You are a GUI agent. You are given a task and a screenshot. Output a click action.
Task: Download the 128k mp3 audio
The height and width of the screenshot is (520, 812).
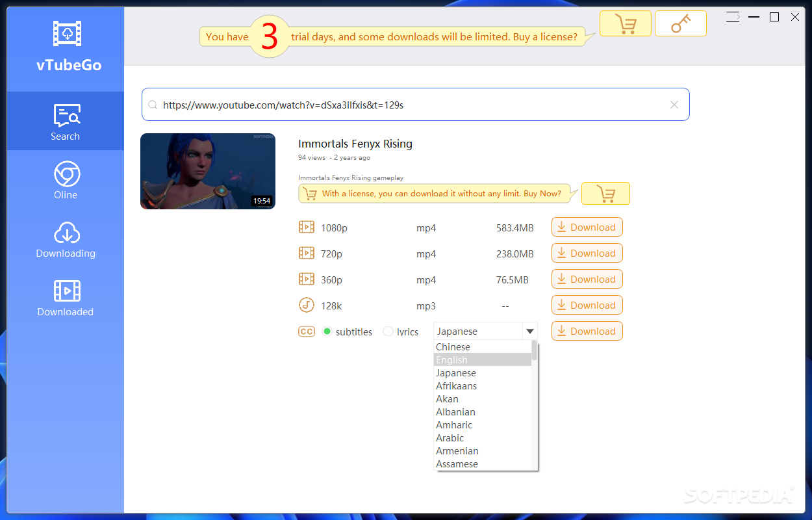[x=587, y=305]
